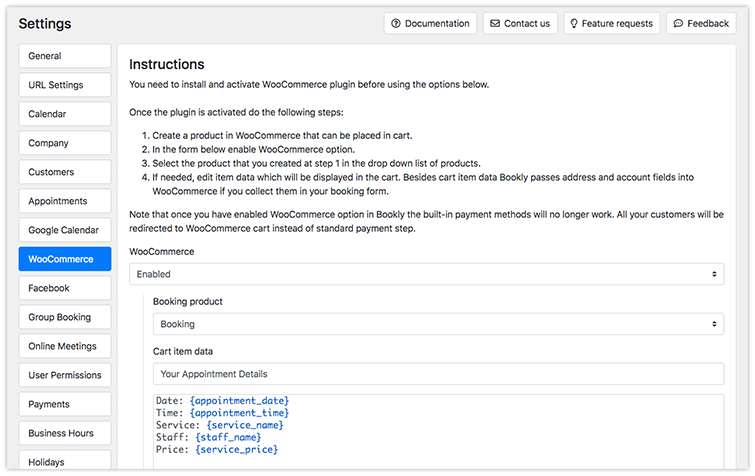Click the {staff_name} placeholder text

228,437
